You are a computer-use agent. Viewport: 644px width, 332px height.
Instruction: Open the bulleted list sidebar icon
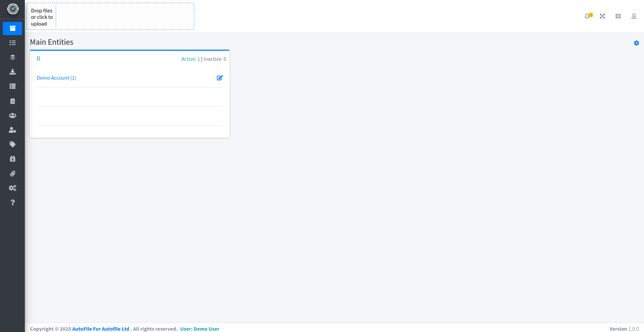12,43
